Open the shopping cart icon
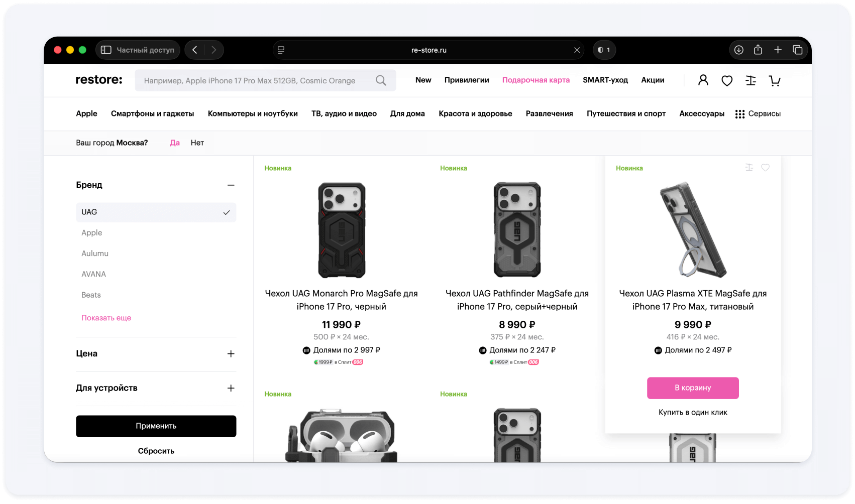This screenshot has width=855, height=504. pos(775,80)
